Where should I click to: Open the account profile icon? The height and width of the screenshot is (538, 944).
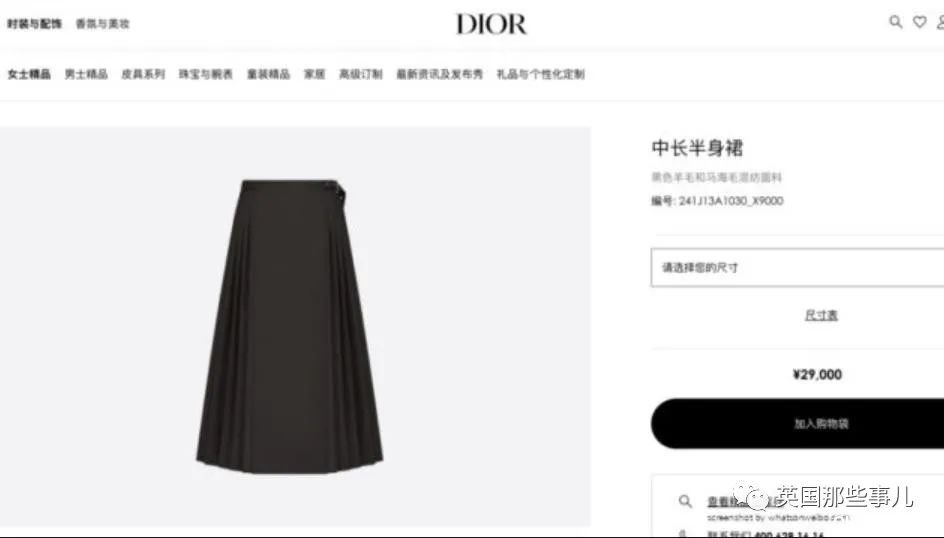940,22
